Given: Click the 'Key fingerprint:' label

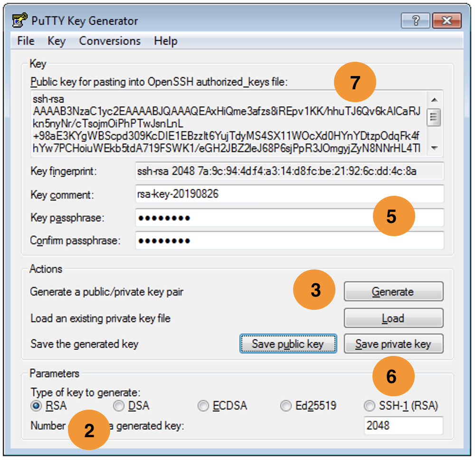Looking at the screenshot, I should coord(64,171).
